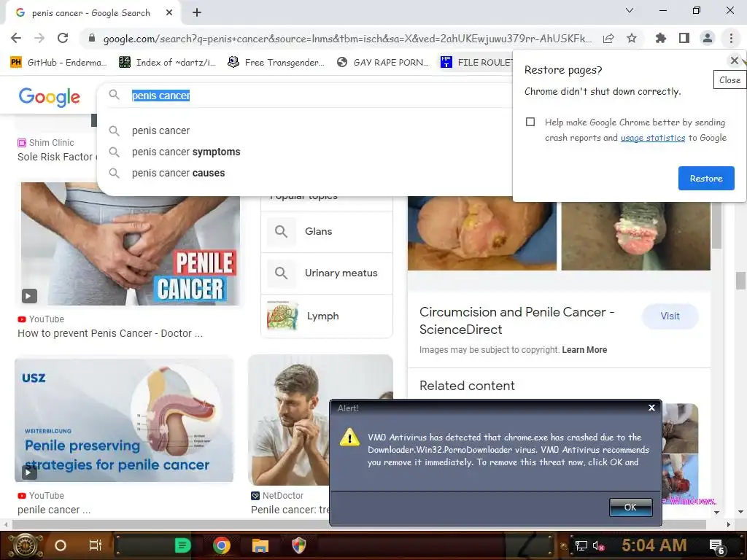Click the Google logo
Image resolution: width=747 pixels, height=560 pixels.
point(49,97)
